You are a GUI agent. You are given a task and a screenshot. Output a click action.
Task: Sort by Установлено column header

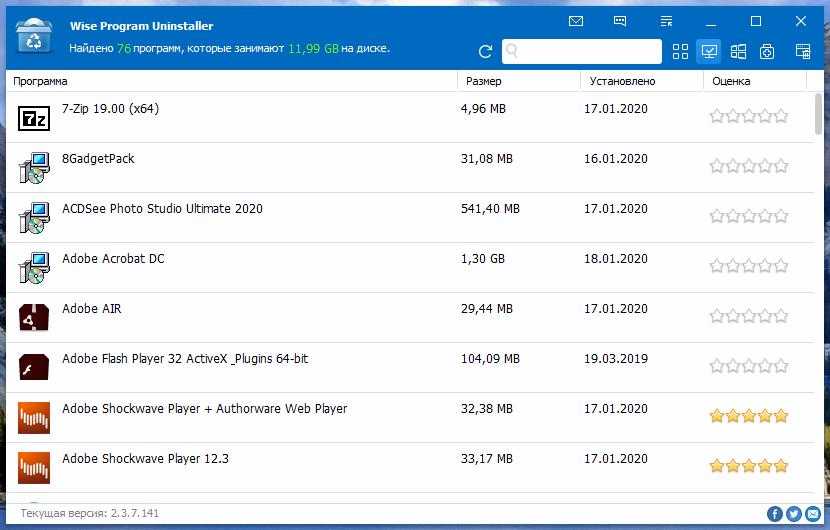[x=622, y=81]
